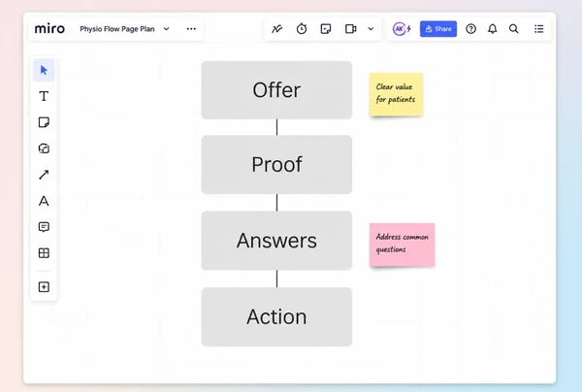Select the Sticky note tool
Viewport: 582px width, 392px height.
point(44,122)
